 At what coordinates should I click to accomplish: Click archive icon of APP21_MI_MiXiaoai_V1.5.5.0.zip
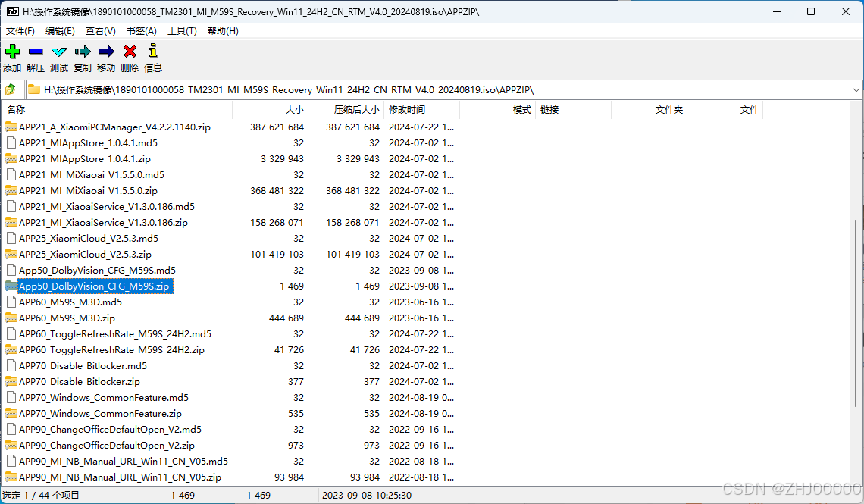point(11,190)
